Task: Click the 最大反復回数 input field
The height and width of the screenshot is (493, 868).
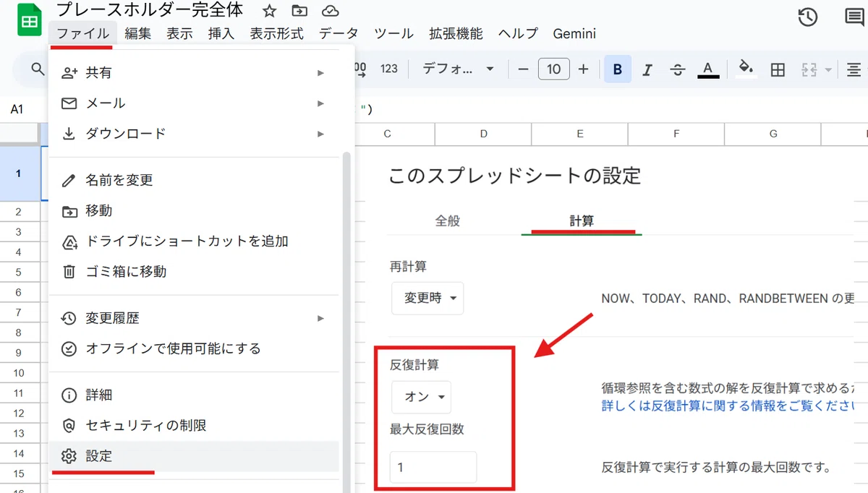Action: pos(433,467)
